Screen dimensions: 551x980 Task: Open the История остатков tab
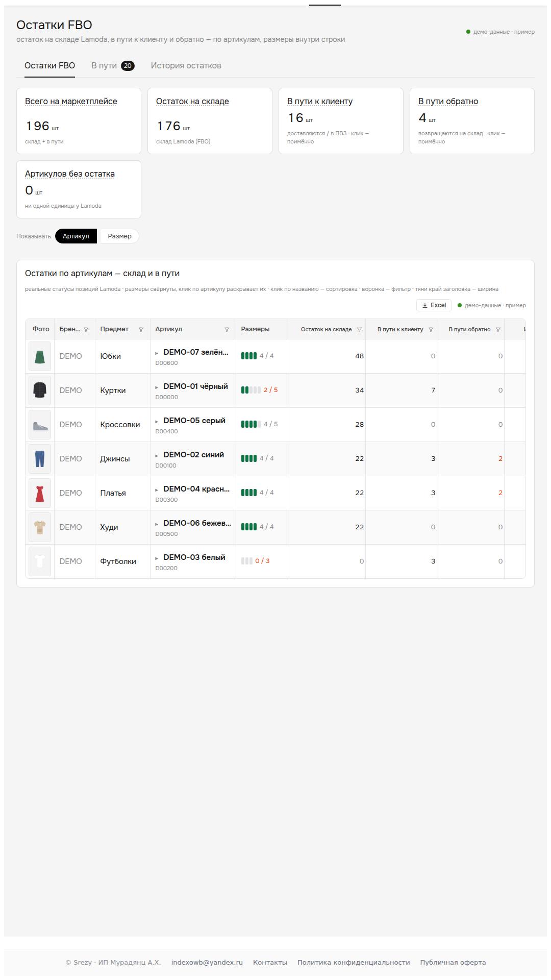(186, 66)
